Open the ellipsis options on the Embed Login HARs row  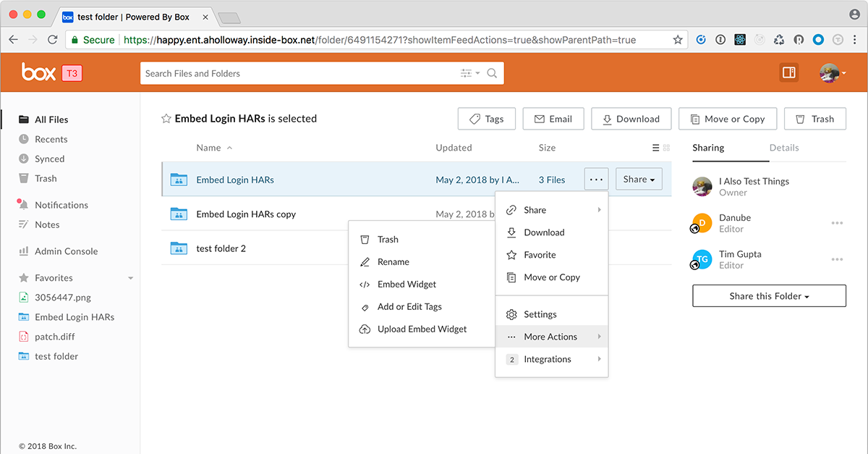[595, 180]
